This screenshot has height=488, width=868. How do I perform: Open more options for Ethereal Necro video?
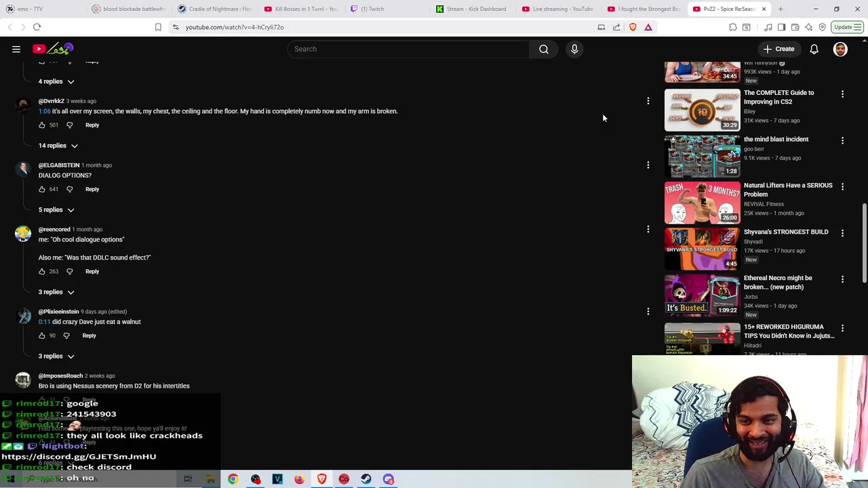tap(842, 279)
